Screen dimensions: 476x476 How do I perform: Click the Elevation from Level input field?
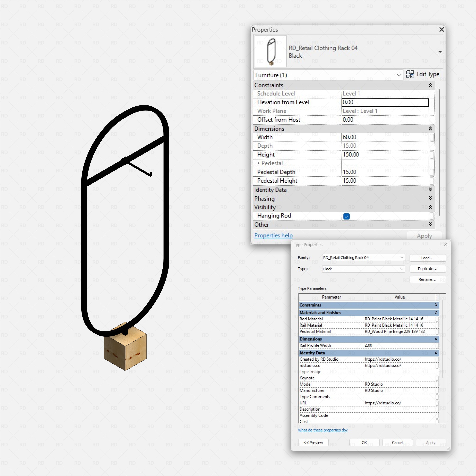point(385,102)
